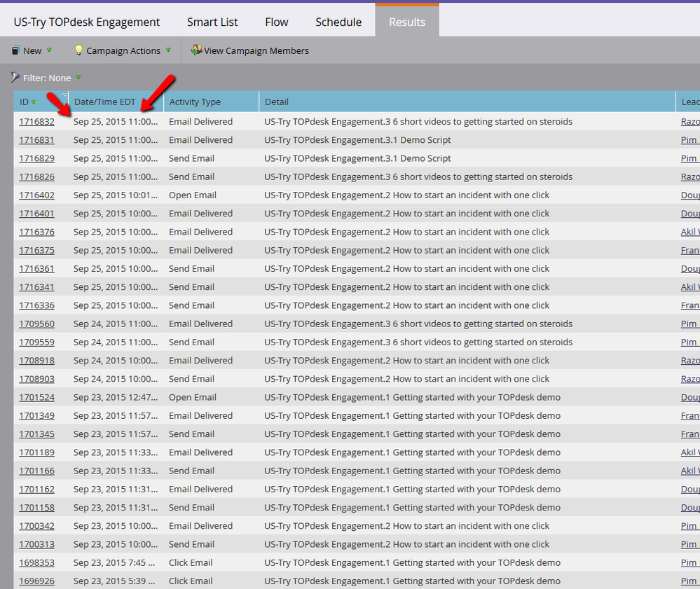
Task: Expand the Campaign Actions dropdown arrow
Action: point(168,50)
